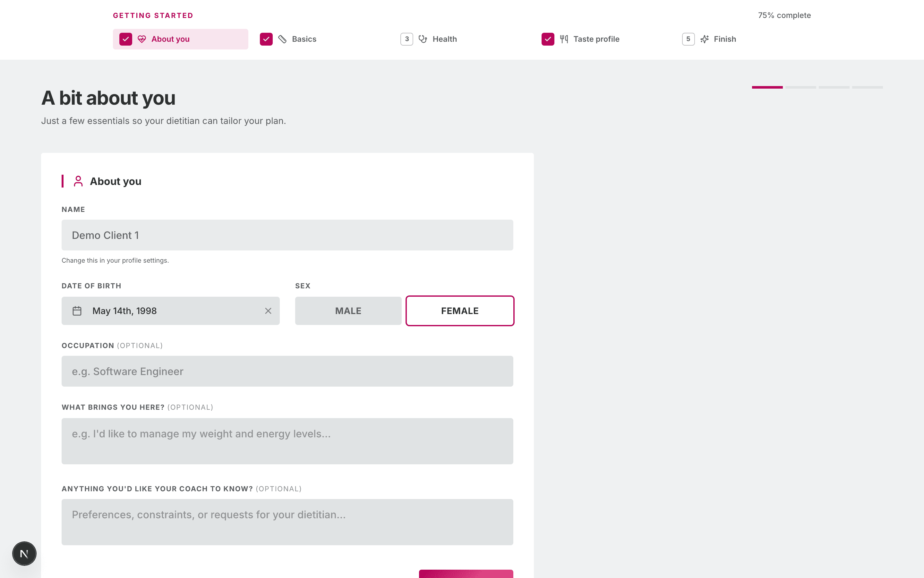This screenshot has height=578, width=924.
Task: Click the Demo Client 1 name field
Action: [x=287, y=235]
